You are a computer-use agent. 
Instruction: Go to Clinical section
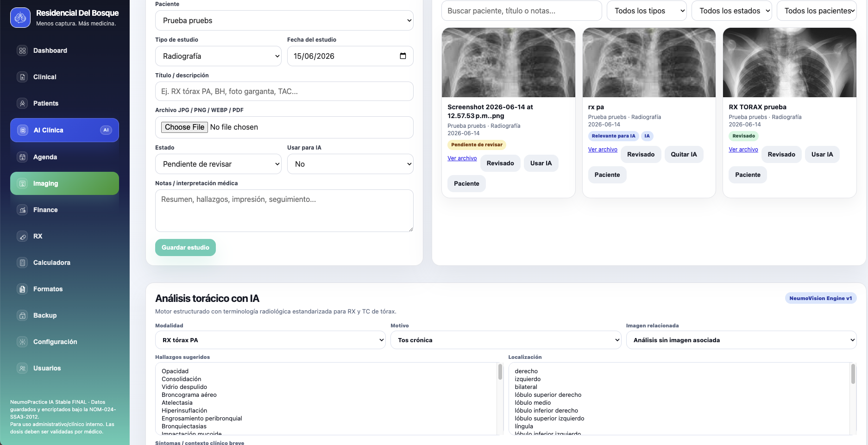pyautogui.click(x=64, y=77)
